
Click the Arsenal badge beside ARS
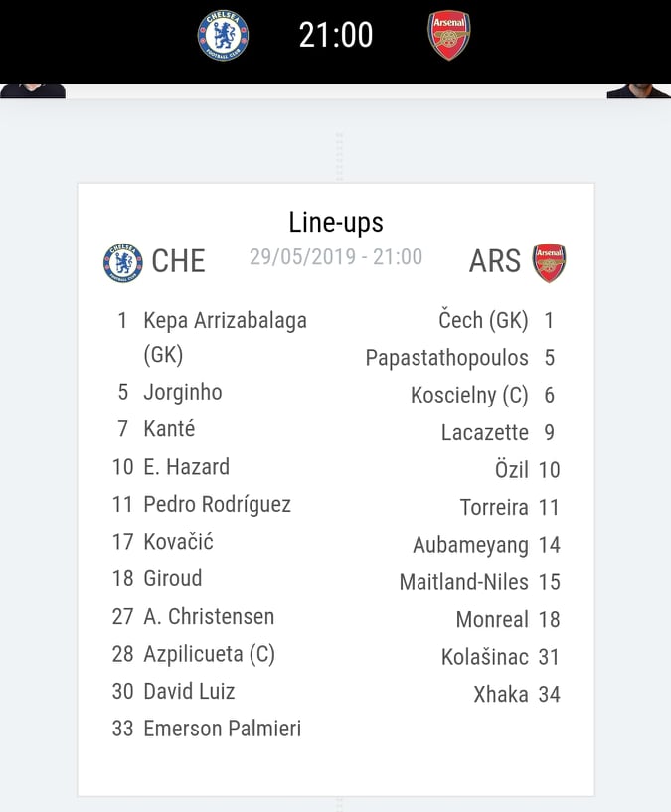tap(550, 263)
